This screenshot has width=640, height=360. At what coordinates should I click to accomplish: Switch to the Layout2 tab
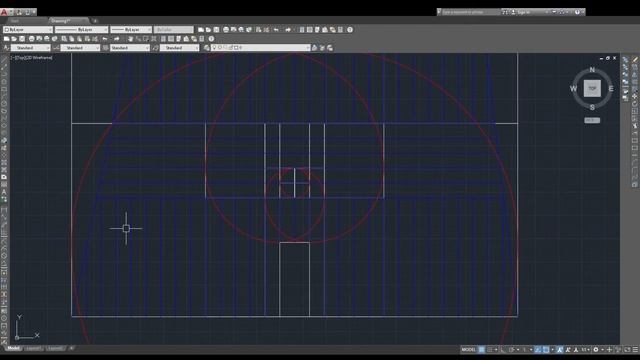point(55,349)
